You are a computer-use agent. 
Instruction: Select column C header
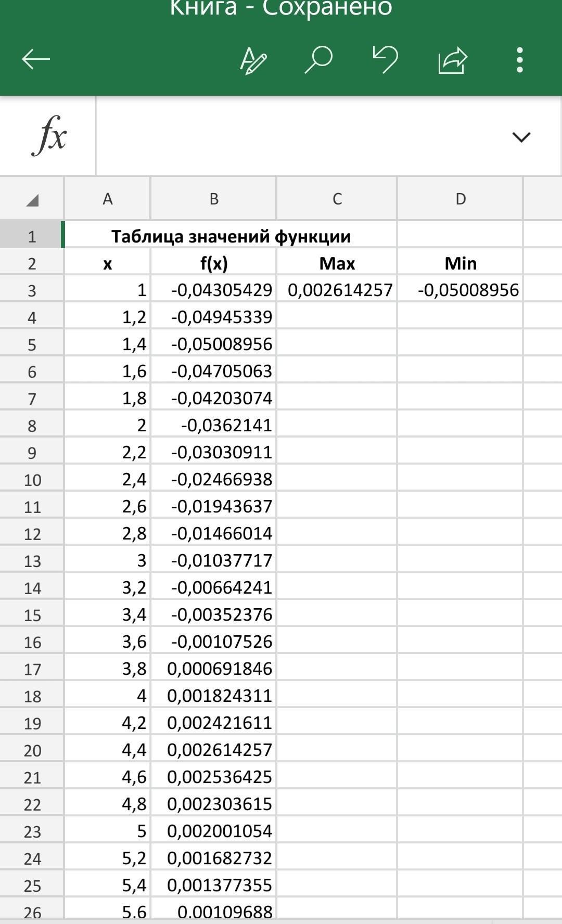337,199
